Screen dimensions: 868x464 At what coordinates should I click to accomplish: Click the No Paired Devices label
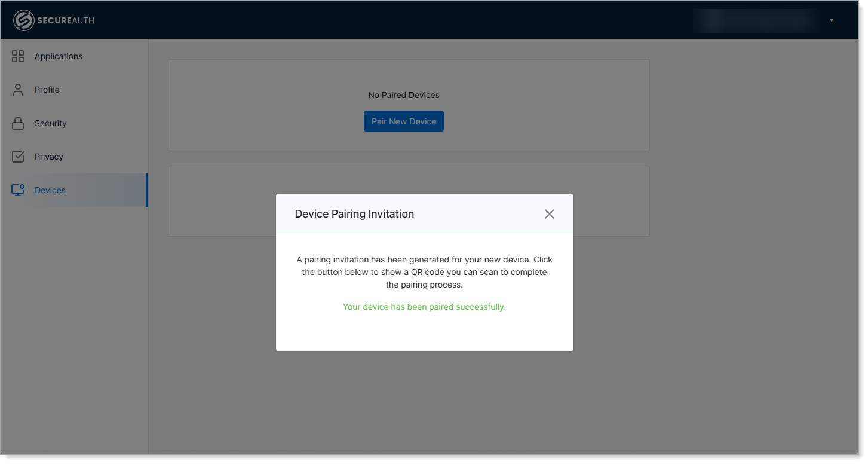coord(403,94)
